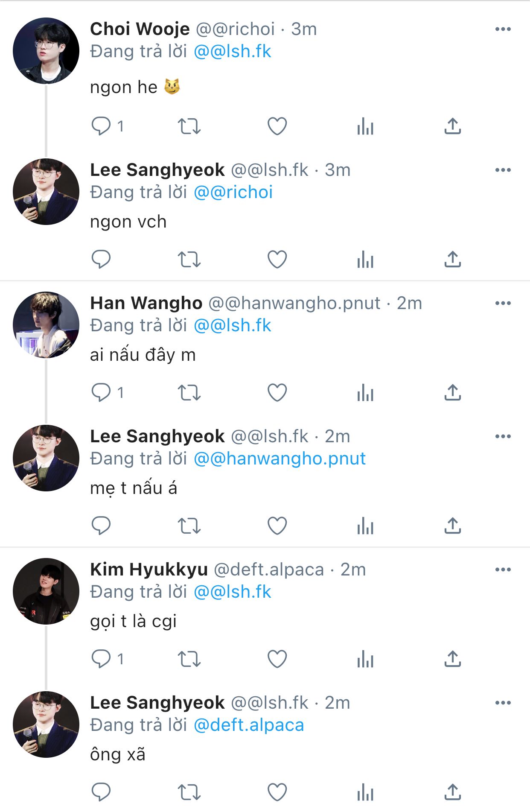530x812 pixels.
Task: Reply to Choi Wooje's "ngon he" tweet
Action: point(101,126)
